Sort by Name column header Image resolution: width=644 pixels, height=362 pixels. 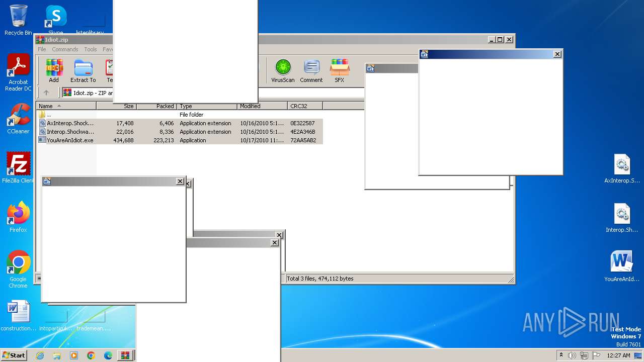click(66, 106)
